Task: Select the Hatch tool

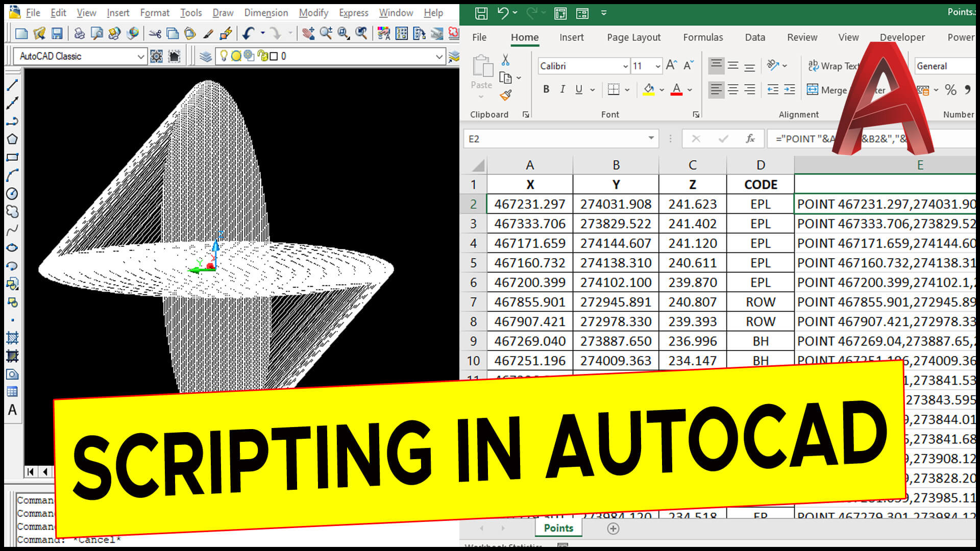Action: tap(13, 337)
